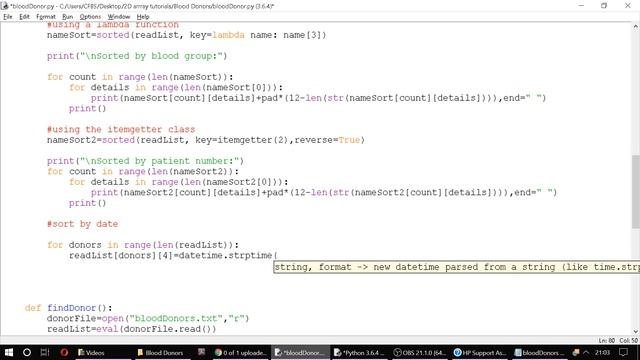Launch Opera browser from the taskbar

(64, 352)
